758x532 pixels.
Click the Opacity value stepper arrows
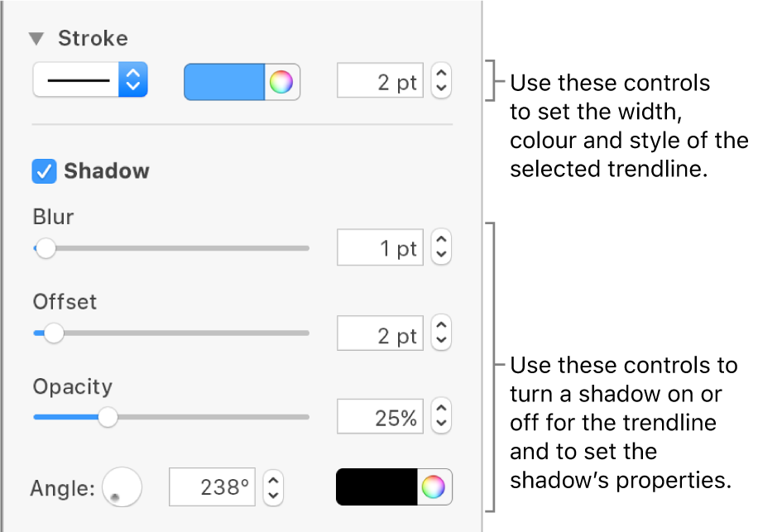click(x=442, y=418)
